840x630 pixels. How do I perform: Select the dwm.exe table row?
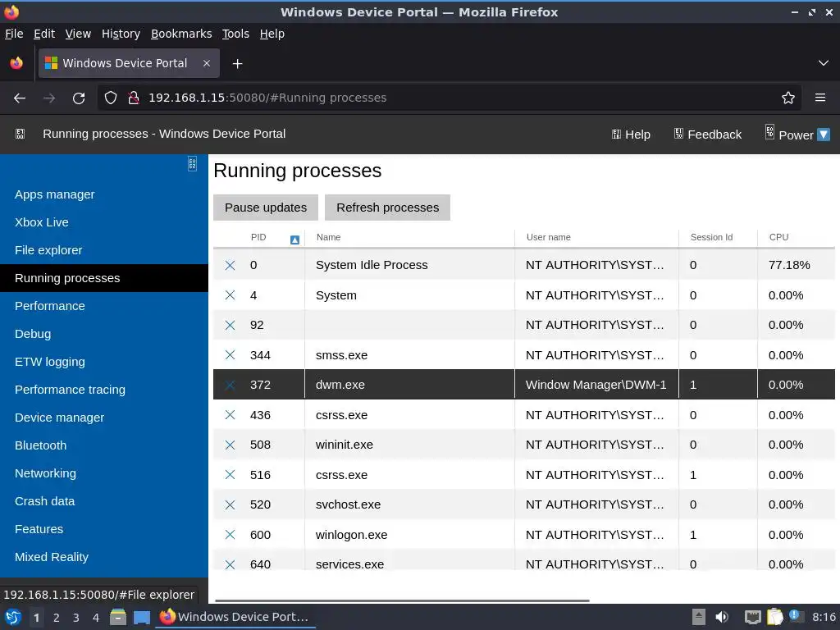pyautogui.click(x=524, y=385)
